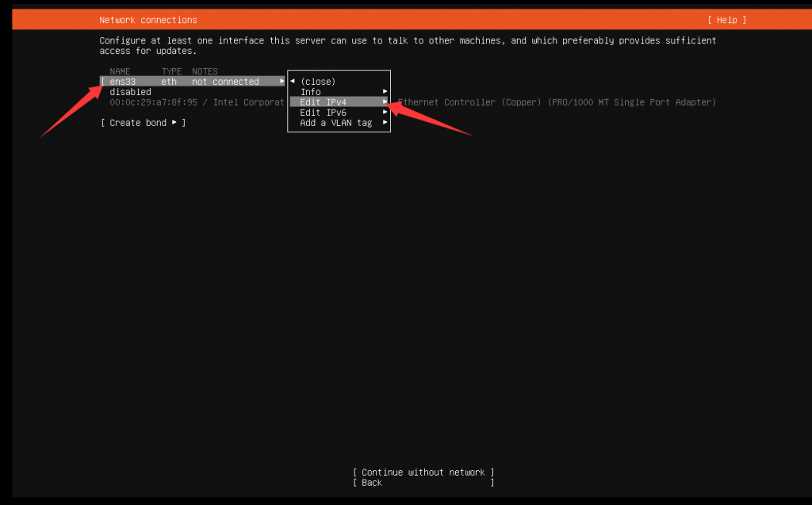
Task: Go to previous screen with Back
Action: (372, 483)
